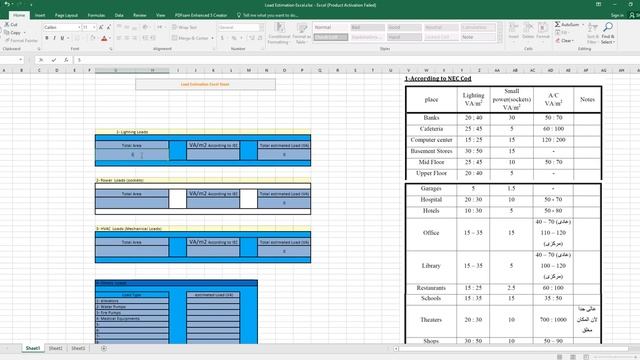The height and width of the screenshot is (360, 640).
Task: Expand the Copy dropdown arrow
Action: point(24,33)
